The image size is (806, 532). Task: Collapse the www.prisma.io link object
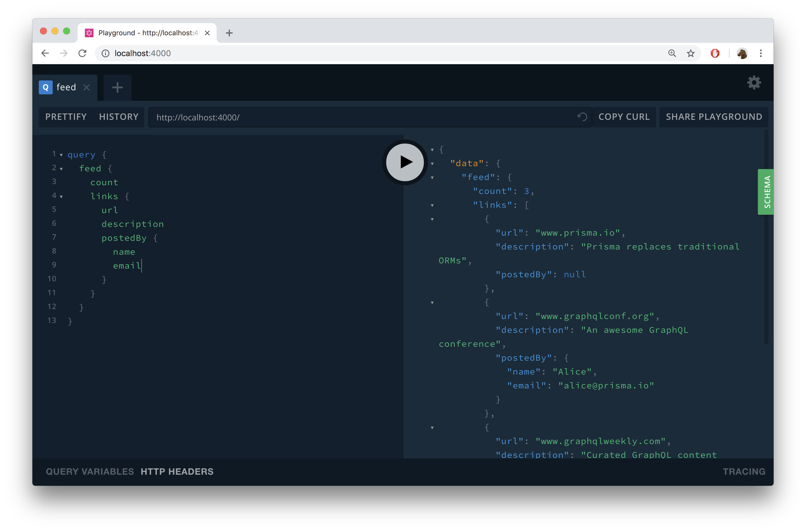(432, 219)
